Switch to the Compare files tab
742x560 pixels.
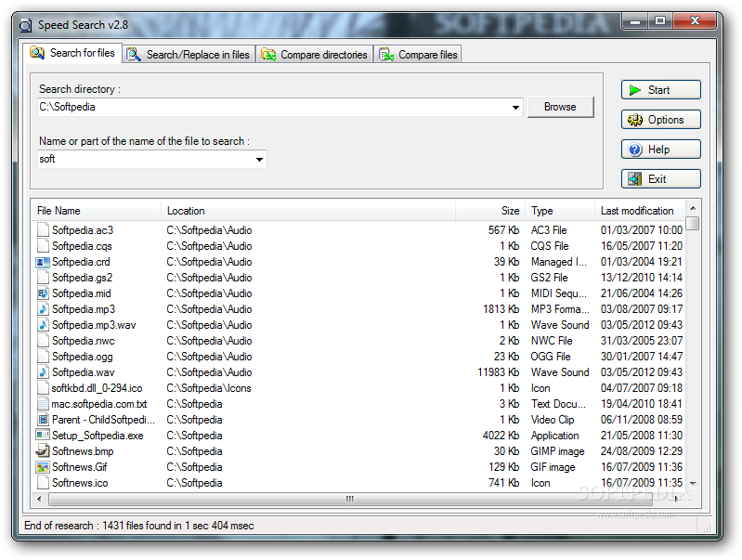[418, 55]
